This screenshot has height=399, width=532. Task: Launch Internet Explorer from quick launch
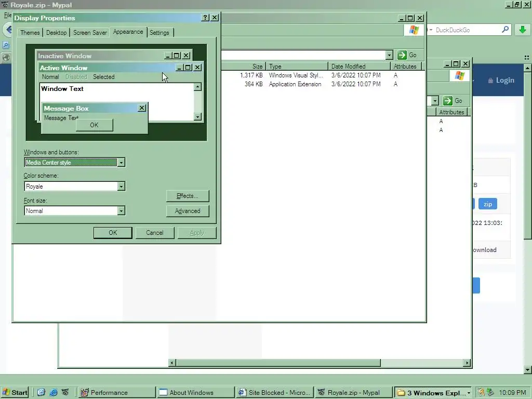54,393
